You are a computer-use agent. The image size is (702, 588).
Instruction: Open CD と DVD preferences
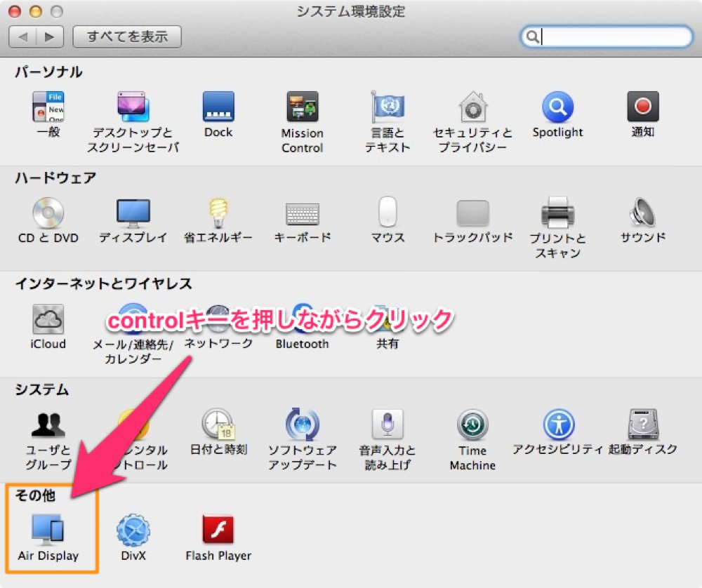click(48, 213)
